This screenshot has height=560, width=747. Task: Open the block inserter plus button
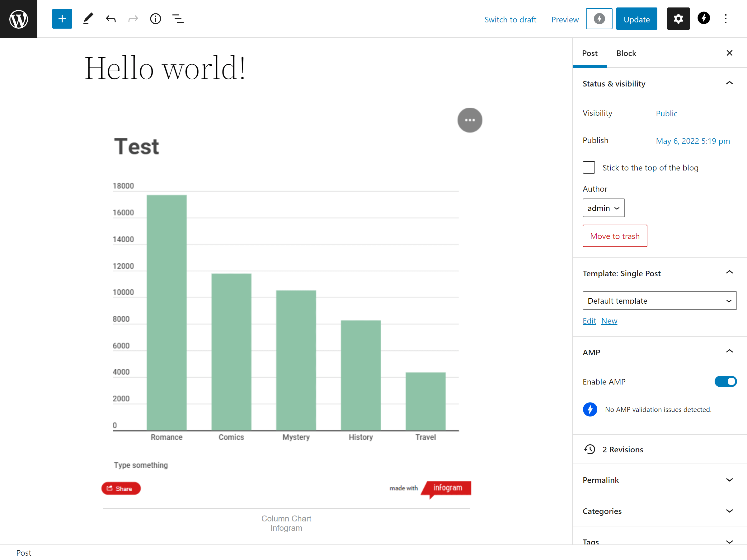62,19
